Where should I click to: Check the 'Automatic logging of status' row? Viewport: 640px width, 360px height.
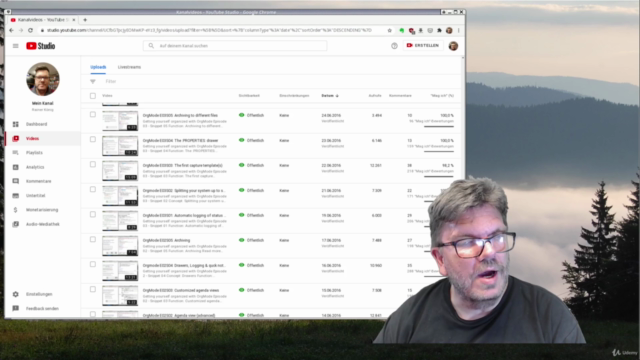(93, 215)
